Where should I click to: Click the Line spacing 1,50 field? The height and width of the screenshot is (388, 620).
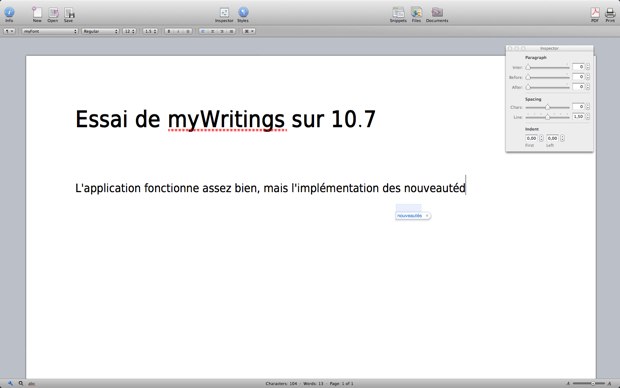tap(578, 117)
